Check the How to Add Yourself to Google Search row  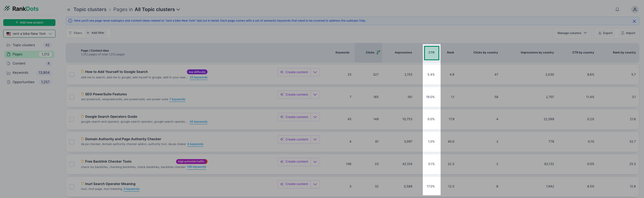click(72, 75)
